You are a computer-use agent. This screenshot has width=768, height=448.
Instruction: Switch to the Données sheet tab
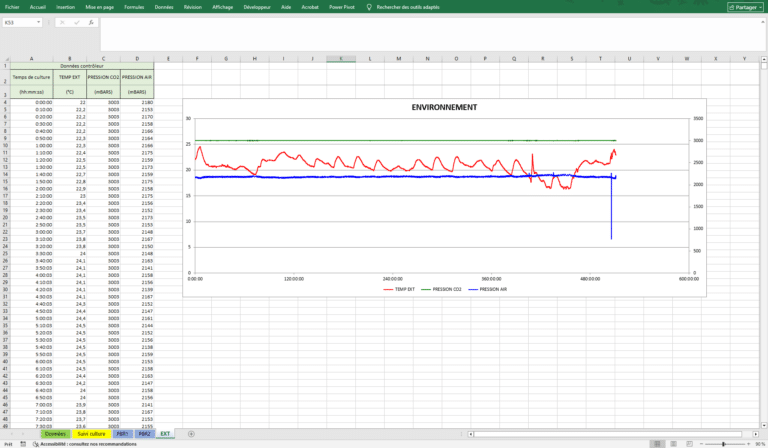[x=56, y=434]
